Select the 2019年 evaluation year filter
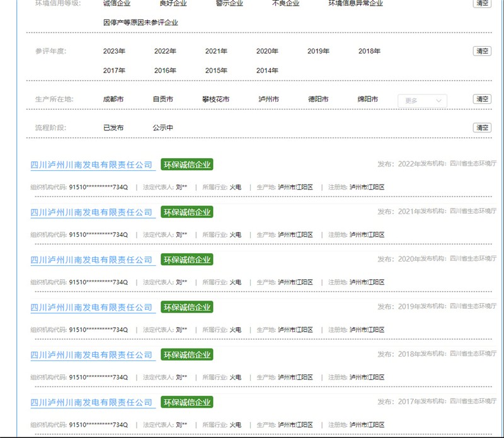The width and height of the screenshot is (504, 438). (x=318, y=51)
